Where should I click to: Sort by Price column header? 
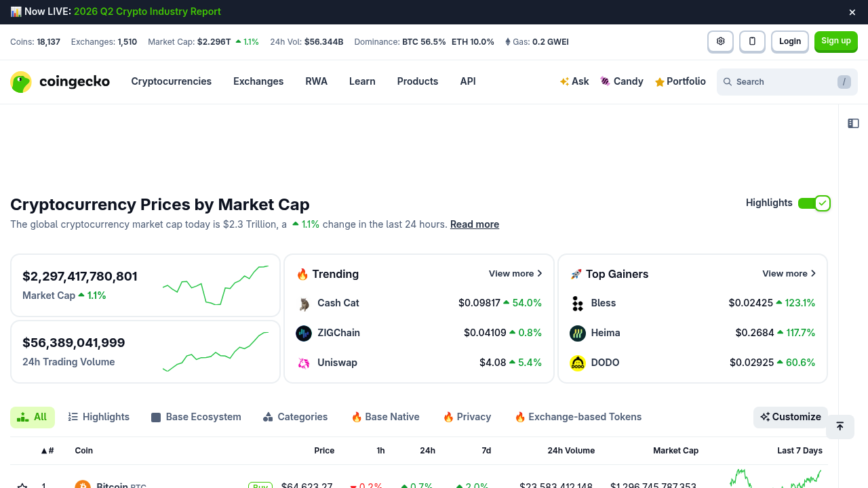(324, 451)
